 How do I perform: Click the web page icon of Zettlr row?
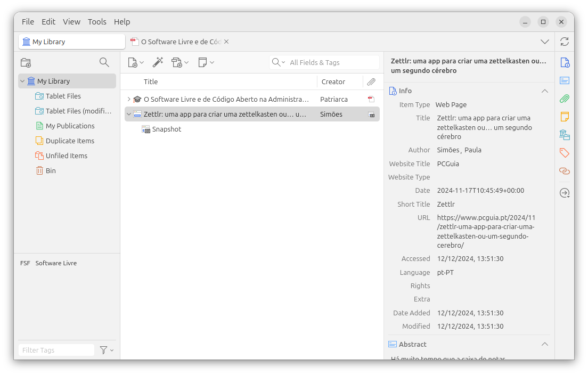pyautogui.click(x=137, y=114)
